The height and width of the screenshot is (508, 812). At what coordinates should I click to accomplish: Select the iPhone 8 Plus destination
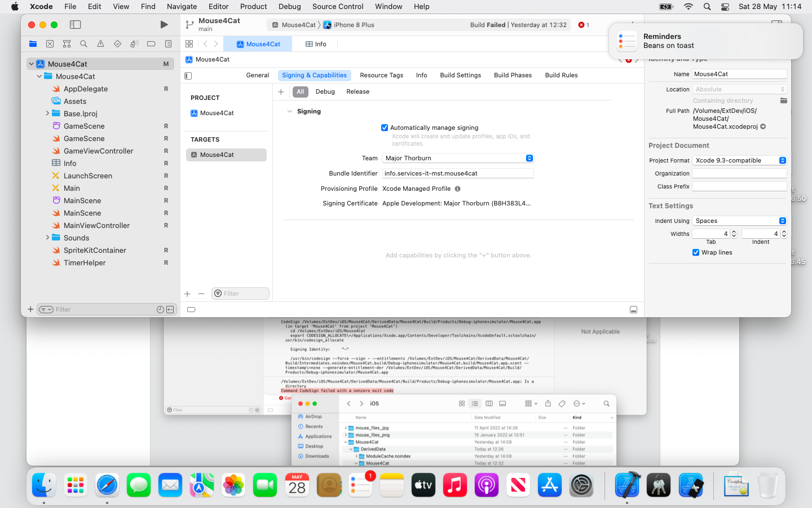(x=349, y=25)
